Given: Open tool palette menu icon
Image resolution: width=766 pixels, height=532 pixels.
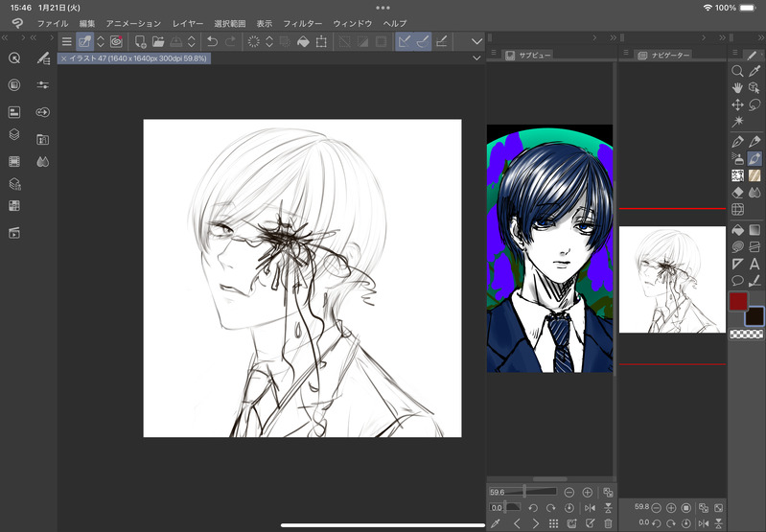Looking at the screenshot, I should 734,53.
